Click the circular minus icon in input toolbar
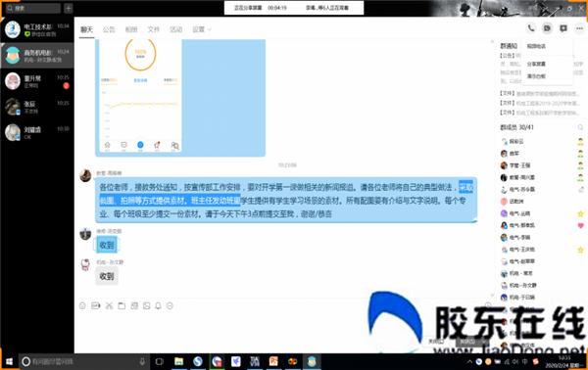This screenshot has height=370, width=588. coord(170,306)
